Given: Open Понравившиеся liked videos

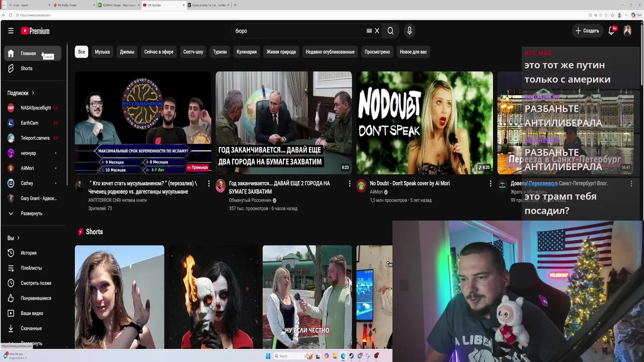Looking at the screenshot, I should pyautogui.click(x=33, y=298).
